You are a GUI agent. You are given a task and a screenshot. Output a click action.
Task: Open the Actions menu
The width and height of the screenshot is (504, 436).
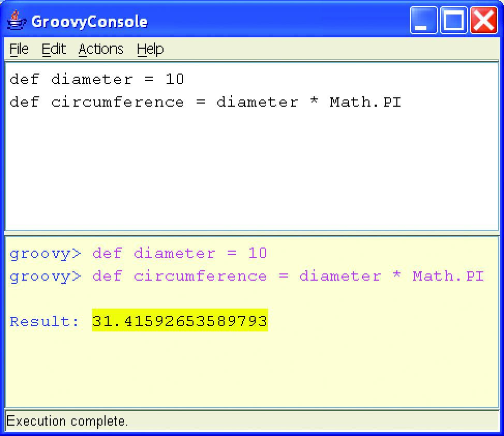coord(100,49)
